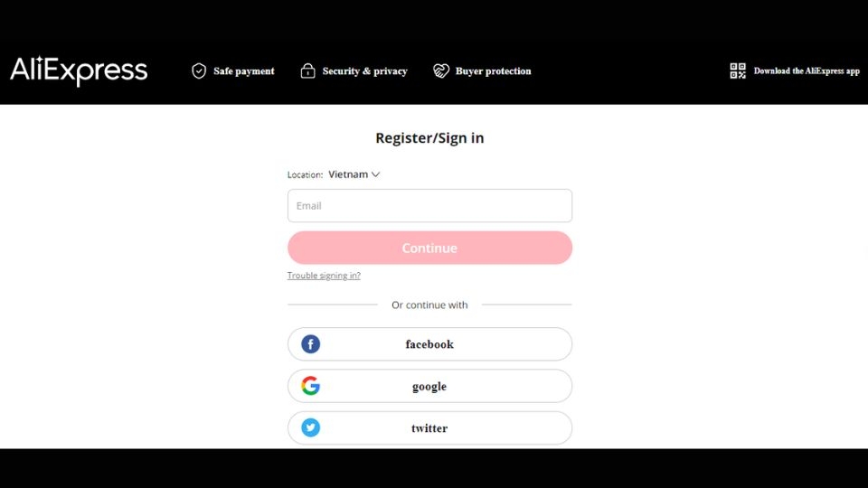
Task: Click the Facebook logo icon
Action: [310, 344]
